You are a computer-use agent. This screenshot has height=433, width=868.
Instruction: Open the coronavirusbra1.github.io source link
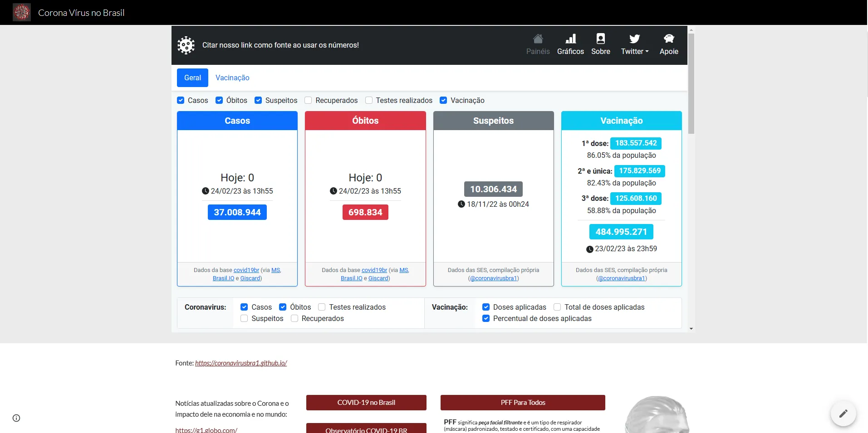[240, 363]
